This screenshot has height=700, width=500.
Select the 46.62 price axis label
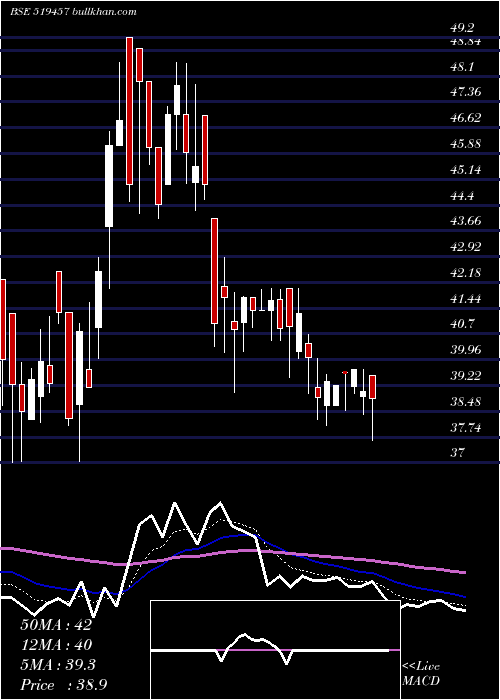tap(466, 118)
